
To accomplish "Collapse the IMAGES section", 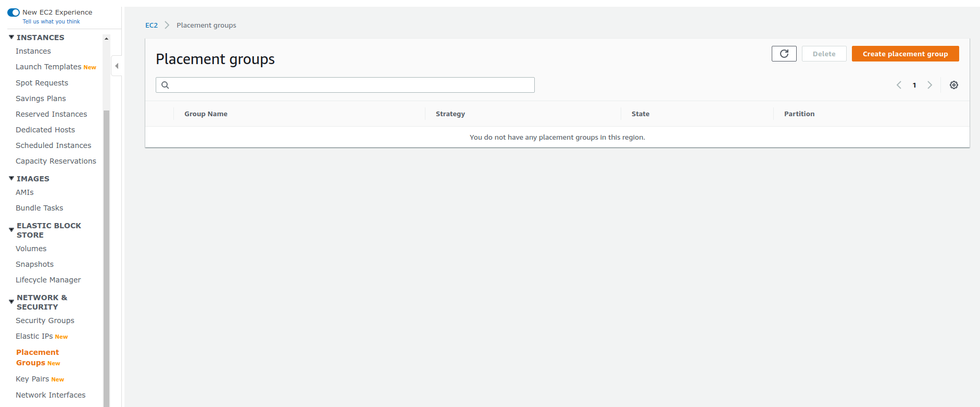I will pos(11,178).
